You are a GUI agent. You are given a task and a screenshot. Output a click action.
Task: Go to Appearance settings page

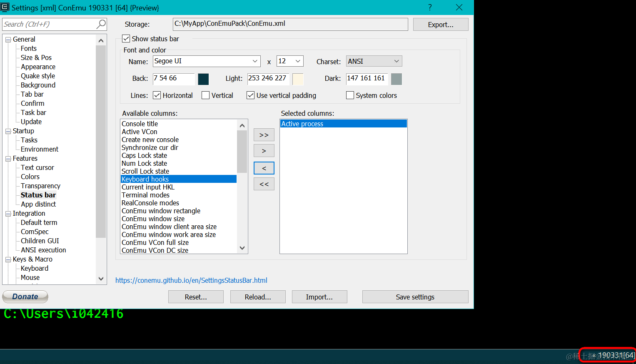pos(38,67)
